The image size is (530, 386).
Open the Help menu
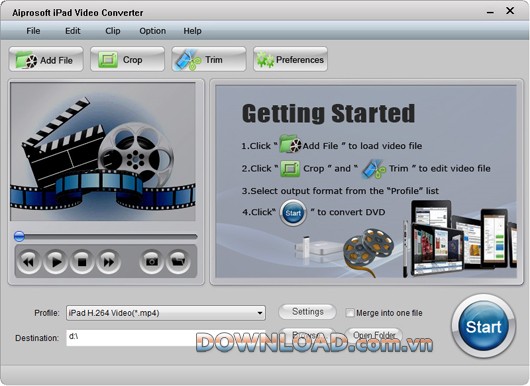pos(192,31)
